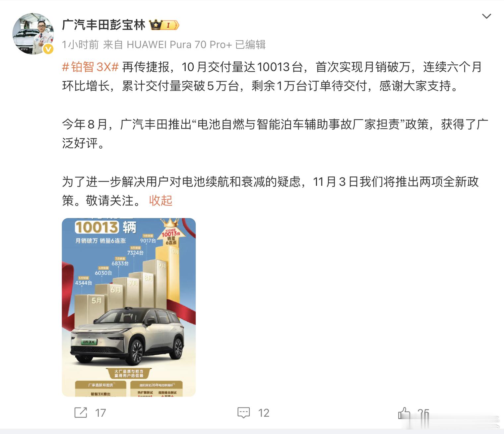Open the #铂智3X# hashtag topic
The width and height of the screenshot is (504, 434).
(91, 67)
